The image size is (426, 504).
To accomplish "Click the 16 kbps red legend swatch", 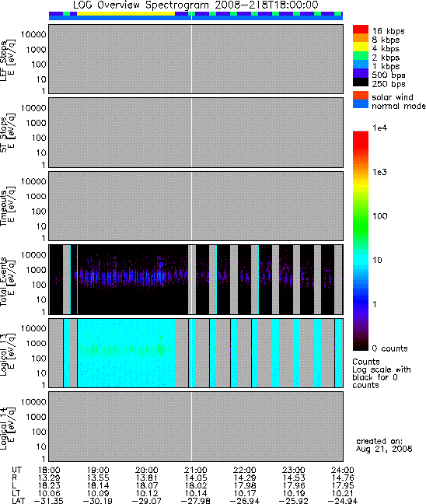I will [361, 29].
